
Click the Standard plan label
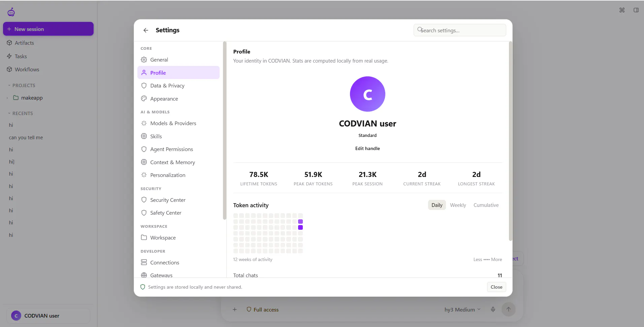pyautogui.click(x=367, y=136)
